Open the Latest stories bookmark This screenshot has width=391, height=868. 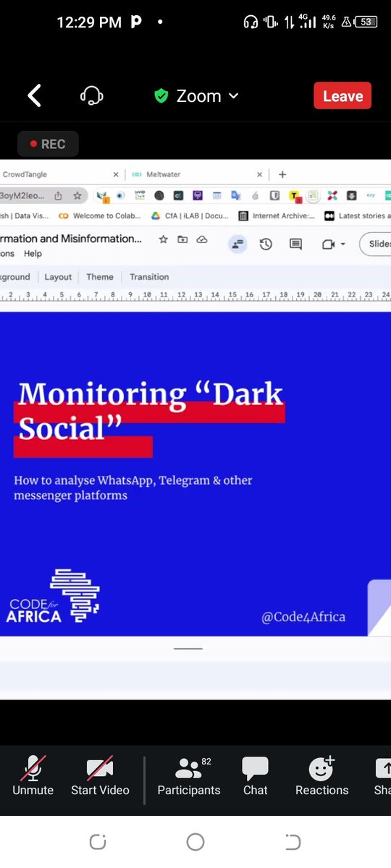(x=358, y=216)
